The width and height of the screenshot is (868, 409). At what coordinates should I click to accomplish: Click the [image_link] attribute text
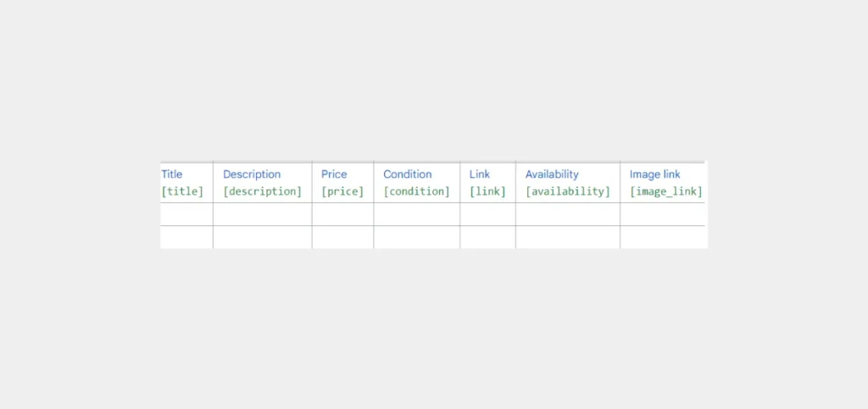pyautogui.click(x=666, y=191)
